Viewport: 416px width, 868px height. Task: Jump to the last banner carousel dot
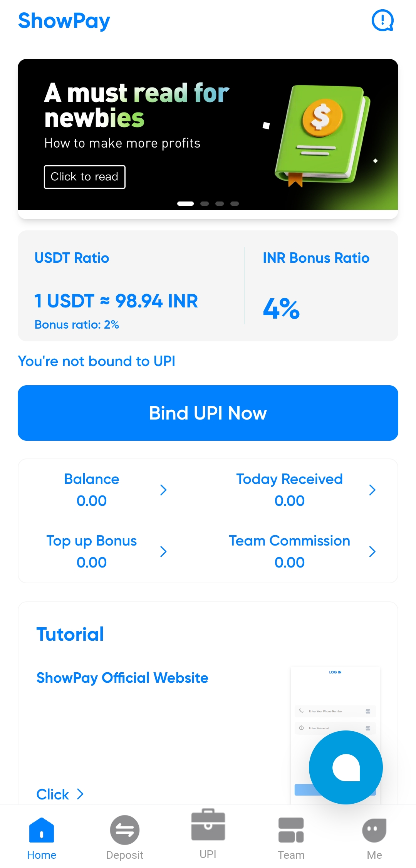click(x=235, y=204)
